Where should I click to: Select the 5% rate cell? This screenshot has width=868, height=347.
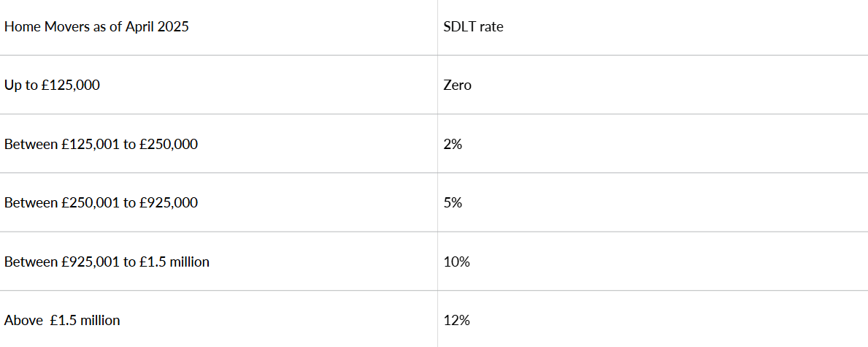[x=453, y=203]
